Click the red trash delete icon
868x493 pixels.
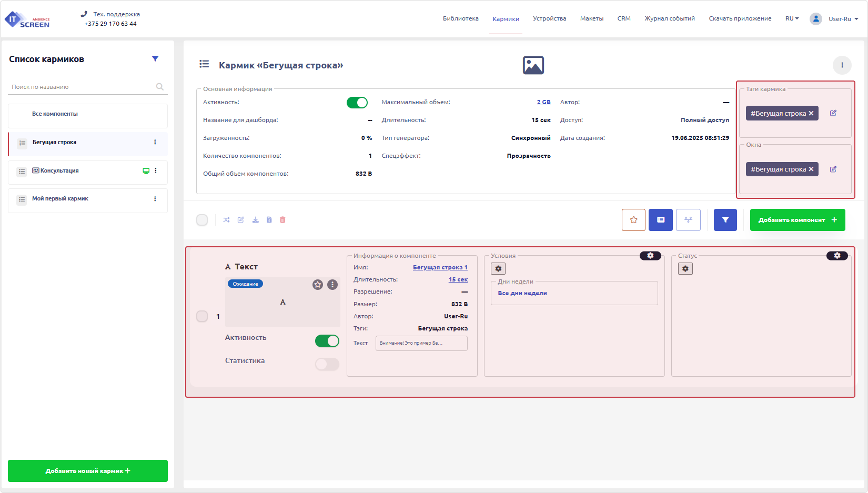pos(282,220)
